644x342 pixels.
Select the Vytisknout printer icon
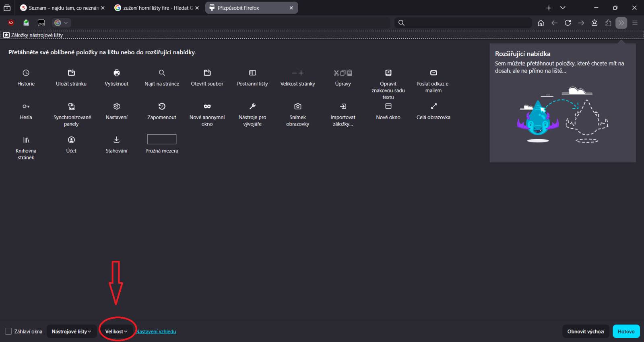(x=116, y=73)
